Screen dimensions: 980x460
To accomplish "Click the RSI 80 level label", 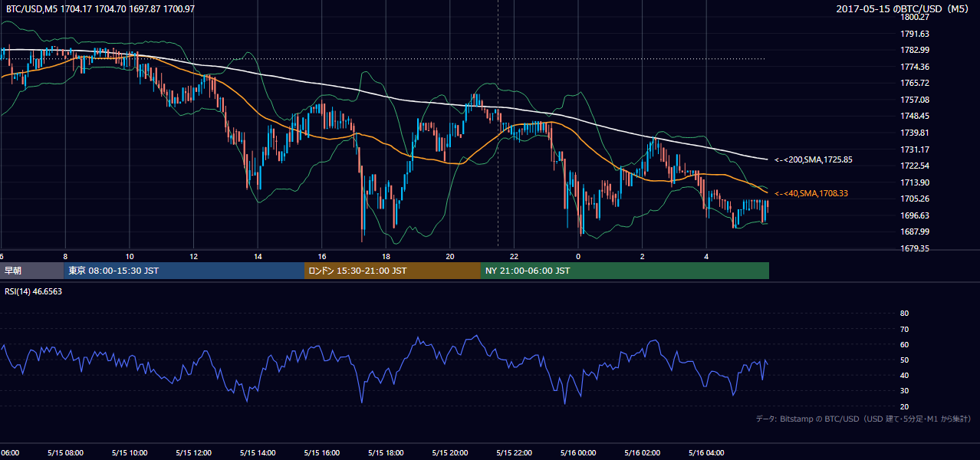I will (x=904, y=314).
